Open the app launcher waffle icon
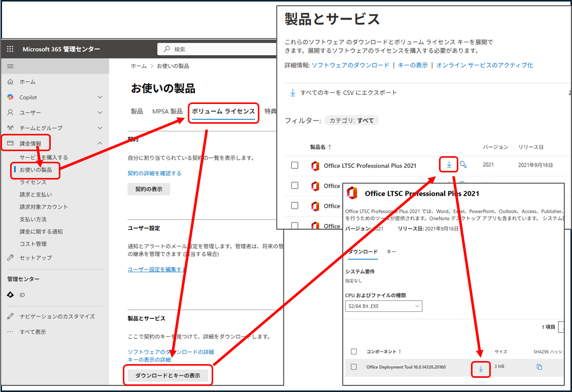Image resolution: width=572 pixels, height=392 pixels. [10, 49]
